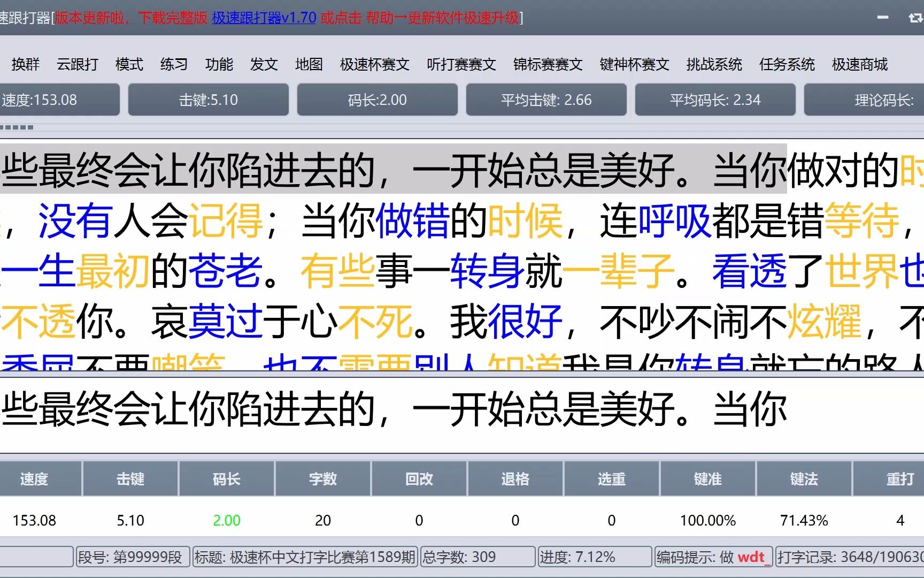Image resolution: width=924 pixels, height=578 pixels.
Task: Click the 平均码长: 2.34 button
Action: tap(715, 100)
